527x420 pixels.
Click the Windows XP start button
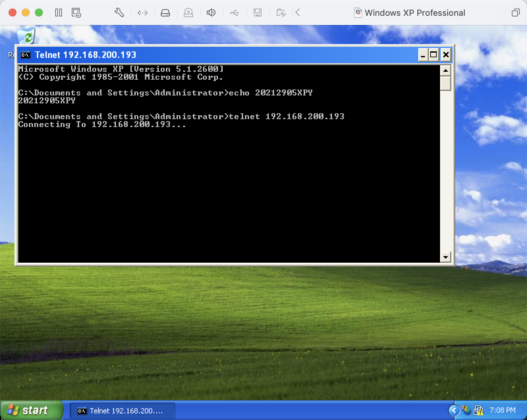pyautogui.click(x=32, y=410)
